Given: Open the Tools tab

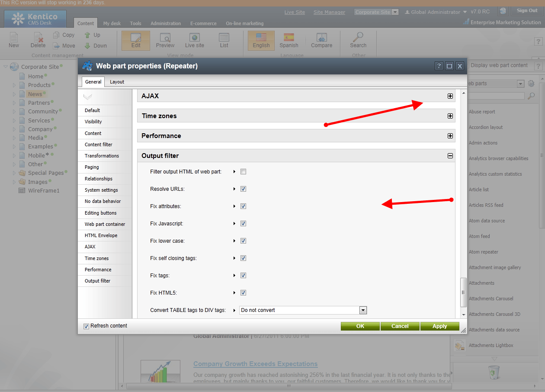Looking at the screenshot, I should (136, 23).
